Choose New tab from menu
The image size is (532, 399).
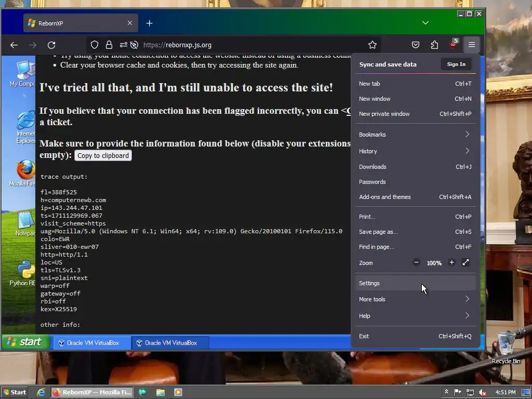point(415,84)
